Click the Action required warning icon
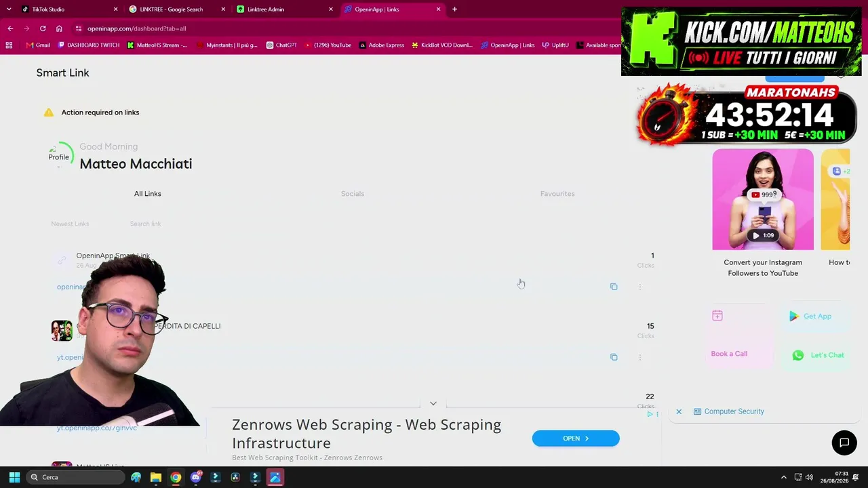This screenshot has height=488, width=868. (49, 113)
